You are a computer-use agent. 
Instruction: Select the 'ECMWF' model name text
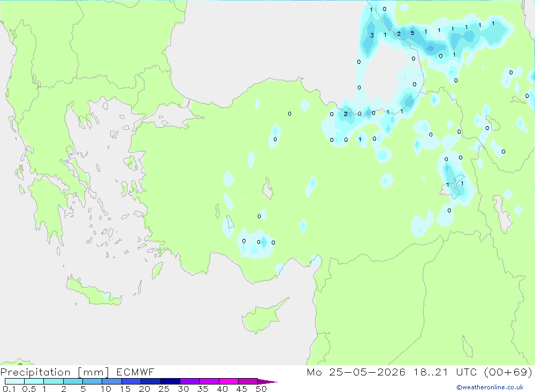(x=135, y=372)
